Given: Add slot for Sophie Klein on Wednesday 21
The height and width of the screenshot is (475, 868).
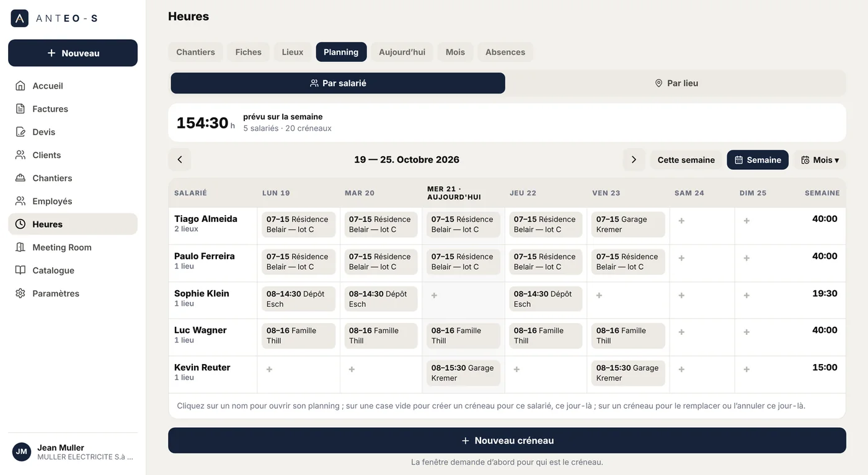Looking at the screenshot, I should (x=434, y=295).
